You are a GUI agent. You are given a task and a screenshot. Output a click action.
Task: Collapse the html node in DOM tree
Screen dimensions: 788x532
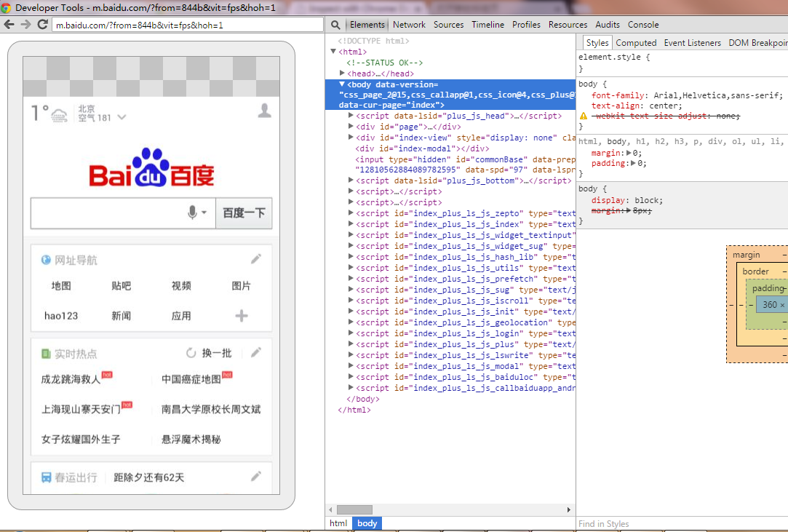pos(333,51)
